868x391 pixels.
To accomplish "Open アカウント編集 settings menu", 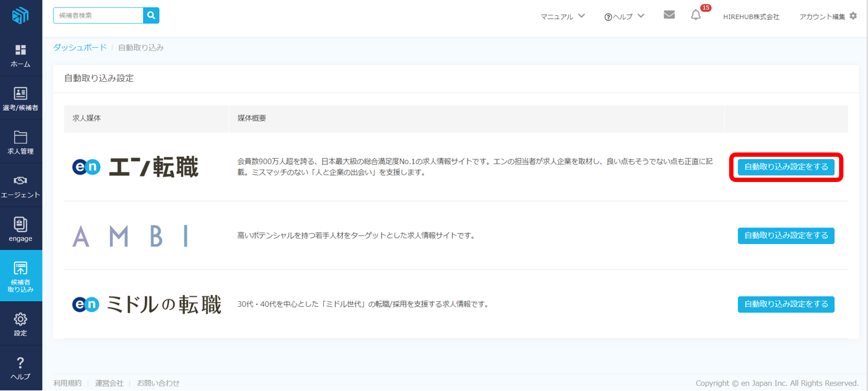I will click(827, 17).
